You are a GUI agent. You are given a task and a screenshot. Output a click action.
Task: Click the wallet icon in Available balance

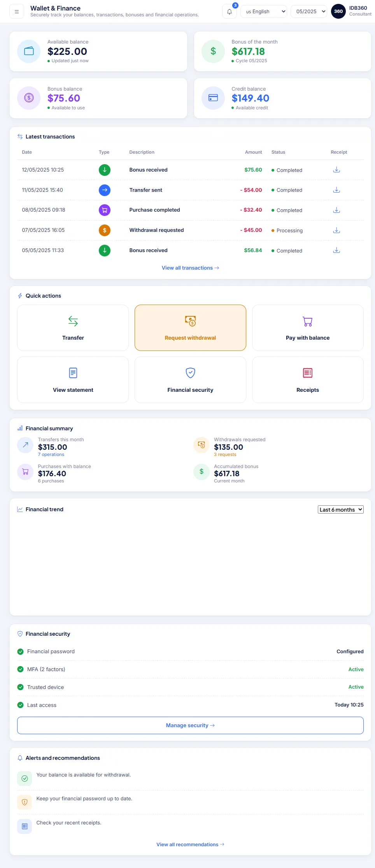[x=29, y=51]
